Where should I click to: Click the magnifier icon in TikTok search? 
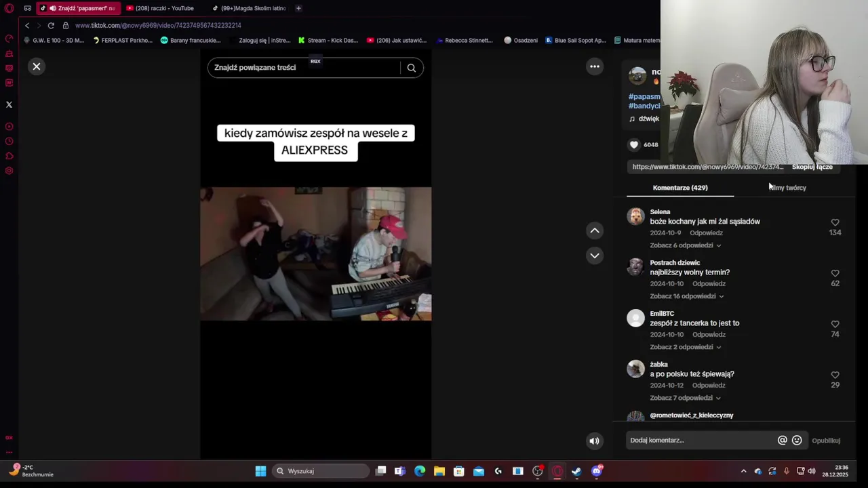[411, 68]
